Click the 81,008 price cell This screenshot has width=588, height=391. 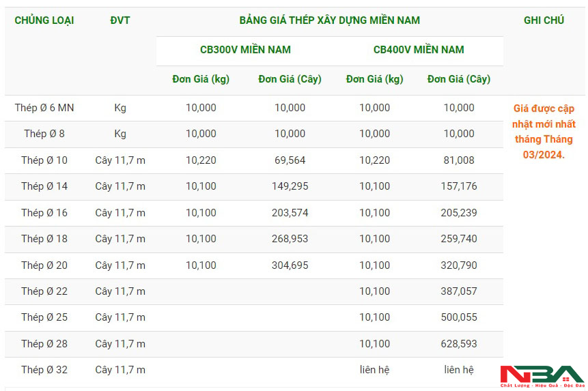coord(459,160)
